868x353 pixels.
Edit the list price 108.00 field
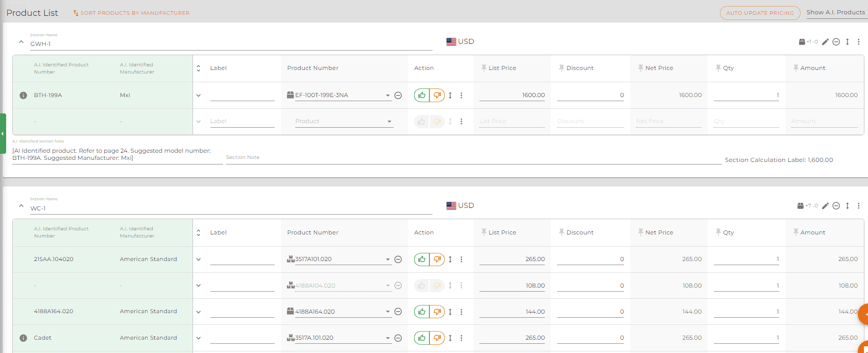512,286
